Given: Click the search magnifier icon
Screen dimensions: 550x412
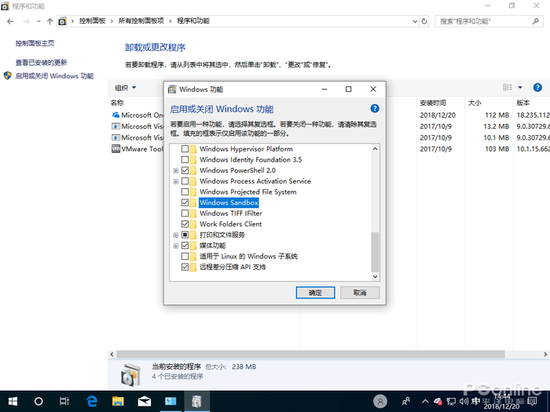Looking at the screenshot, I should [536, 21].
